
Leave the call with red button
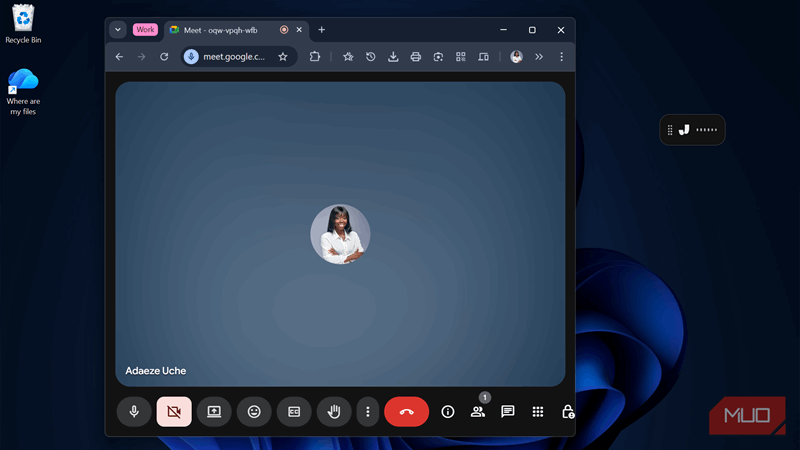click(x=407, y=411)
